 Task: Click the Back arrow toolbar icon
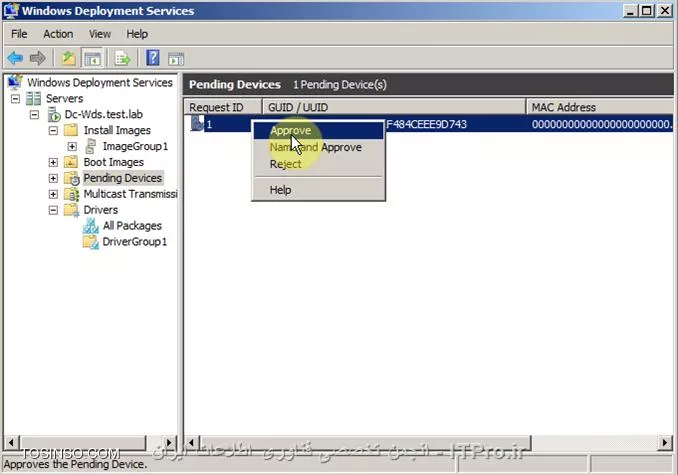pos(15,58)
